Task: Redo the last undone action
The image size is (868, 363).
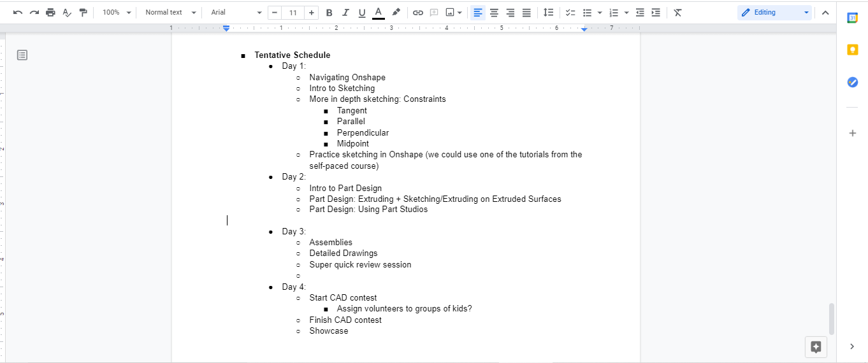Action: 34,12
